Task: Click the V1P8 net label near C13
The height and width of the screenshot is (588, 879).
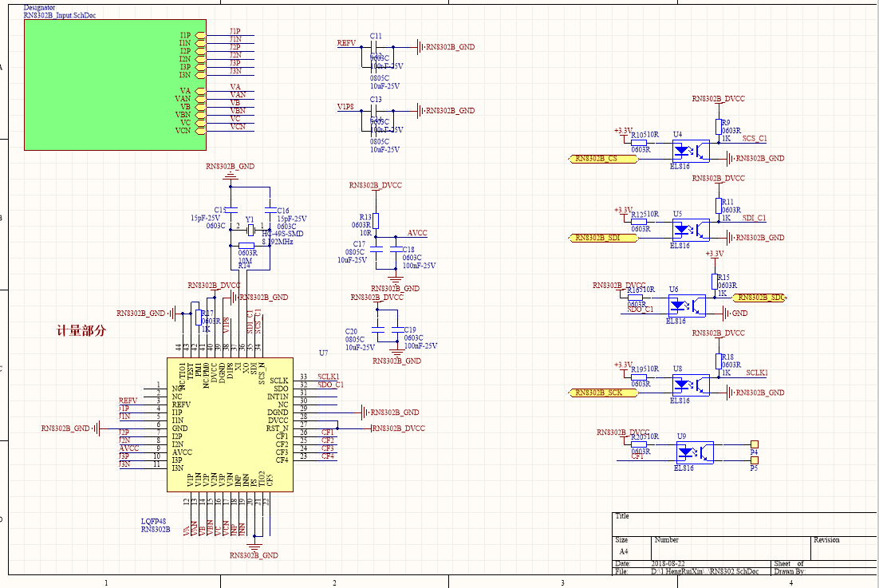Action: (345, 106)
